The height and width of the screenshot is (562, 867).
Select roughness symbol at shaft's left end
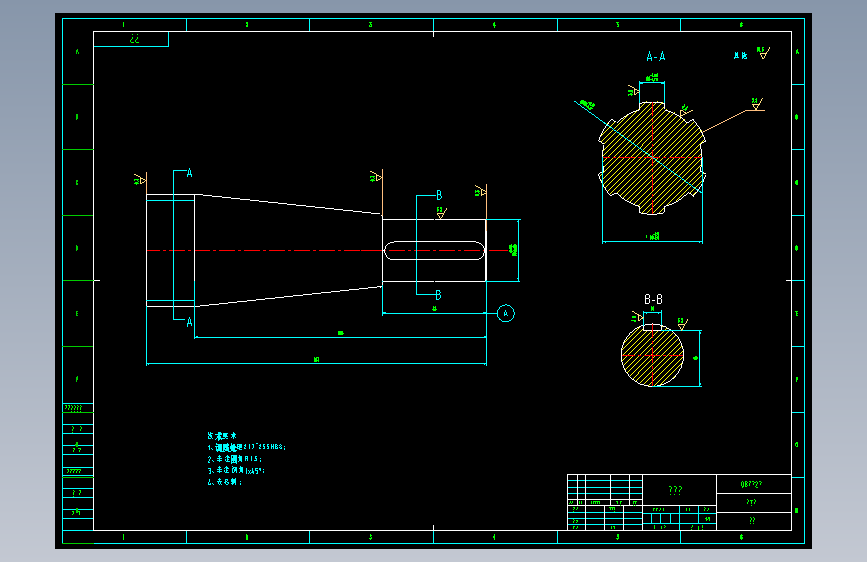(x=140, y=180)
